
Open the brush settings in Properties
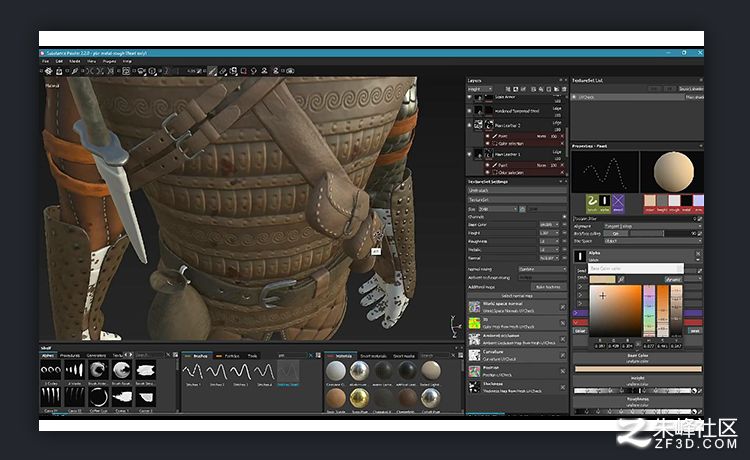tap(592, 203)
